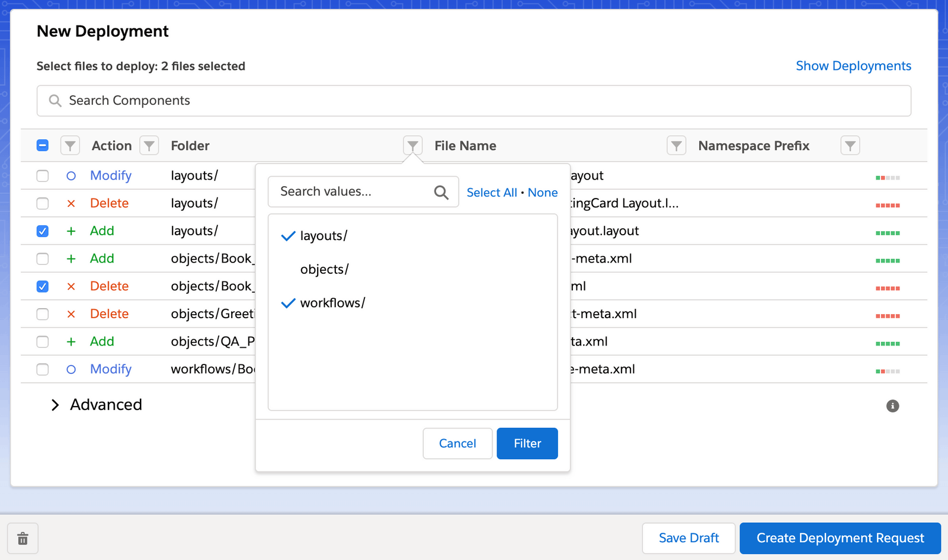Click the trash icon at bottom left

(x=23, y=538)
